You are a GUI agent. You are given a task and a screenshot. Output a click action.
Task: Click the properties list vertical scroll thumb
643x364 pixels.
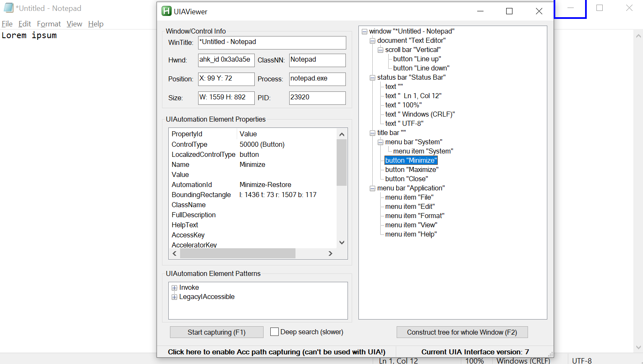coord(342,162)
